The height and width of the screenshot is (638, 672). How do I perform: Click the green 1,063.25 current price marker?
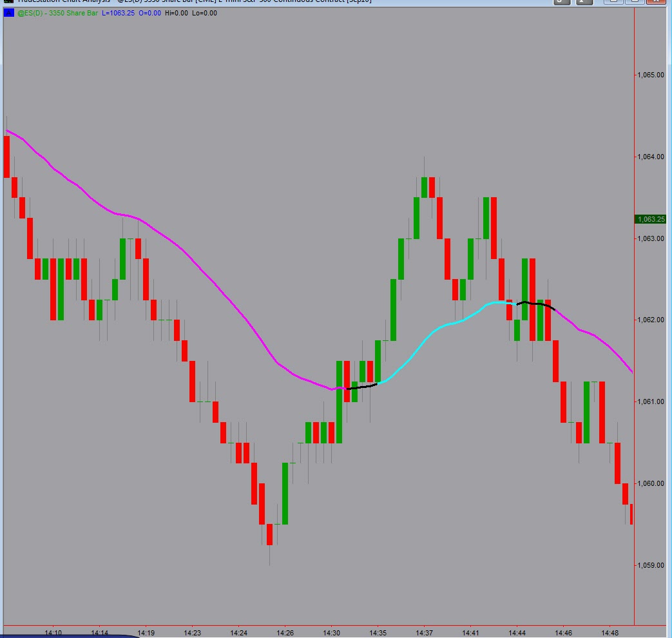(x=649, y=219)
